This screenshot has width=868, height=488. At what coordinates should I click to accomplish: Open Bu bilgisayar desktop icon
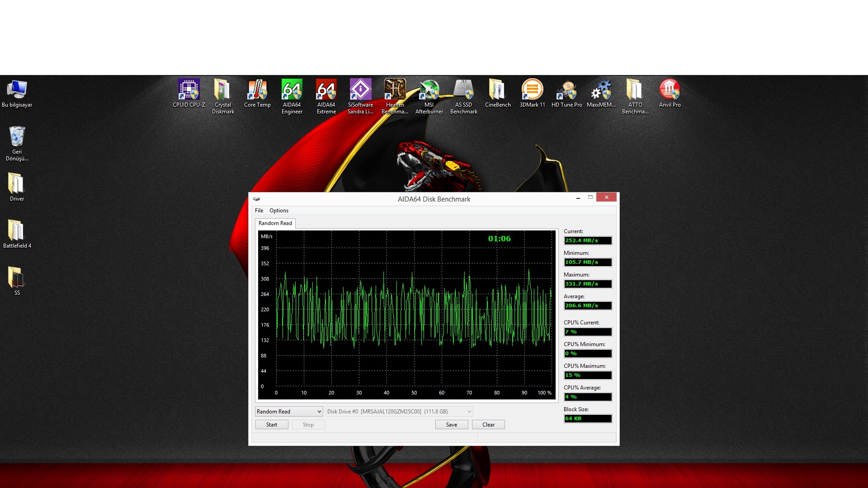coord(17,94)
